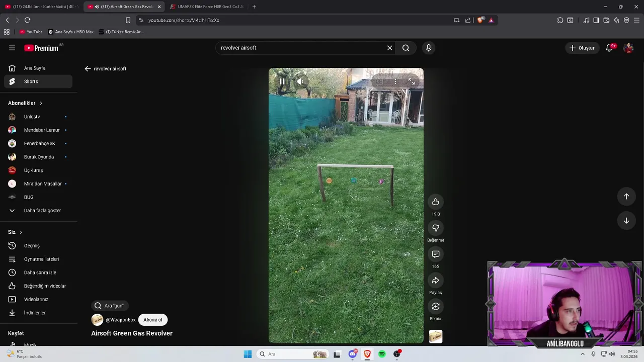Open Videolarınız page
This screenshot has width=644, height=362.
click(x=38, y=299)
